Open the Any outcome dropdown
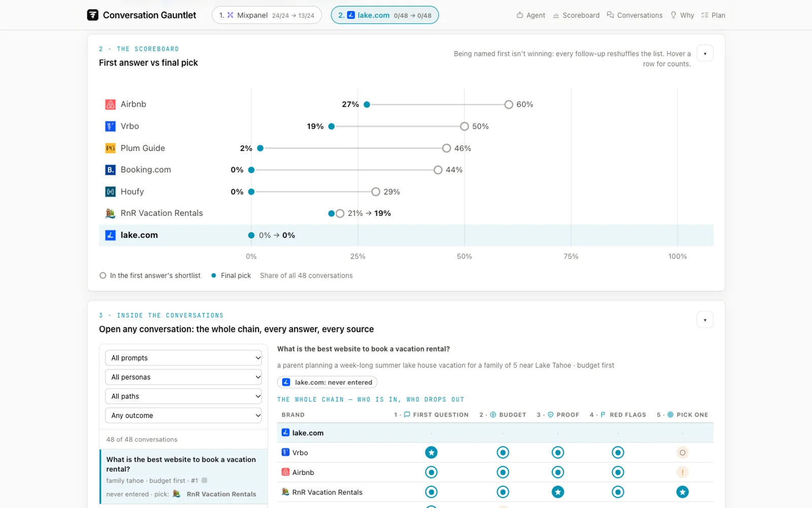The height and width of the screenshot is (508, 812). click(183, 415)
